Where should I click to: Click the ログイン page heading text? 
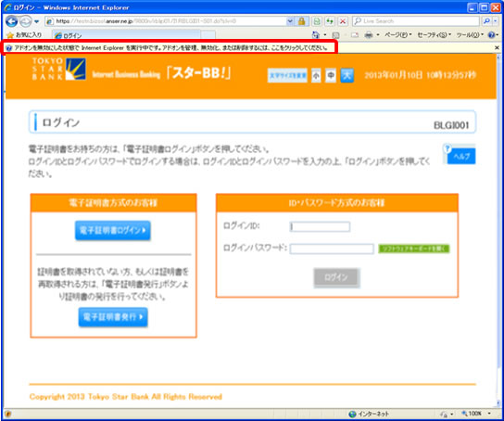click(61, 122)
